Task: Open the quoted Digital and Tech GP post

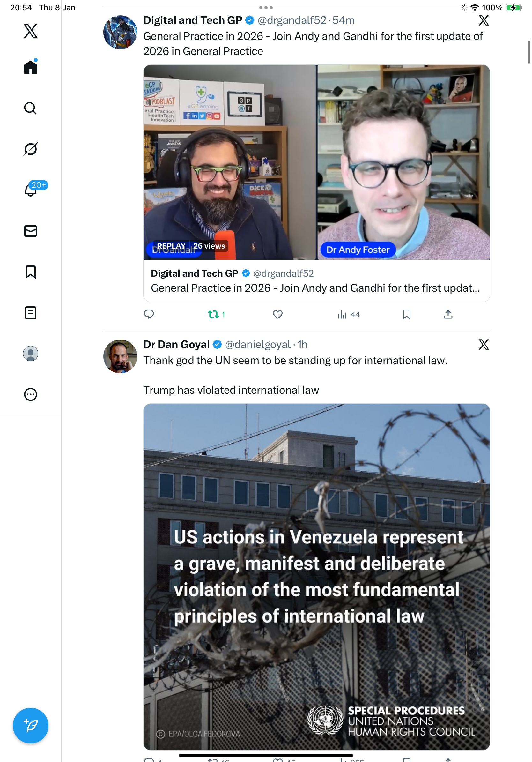Action: [316, 281]
